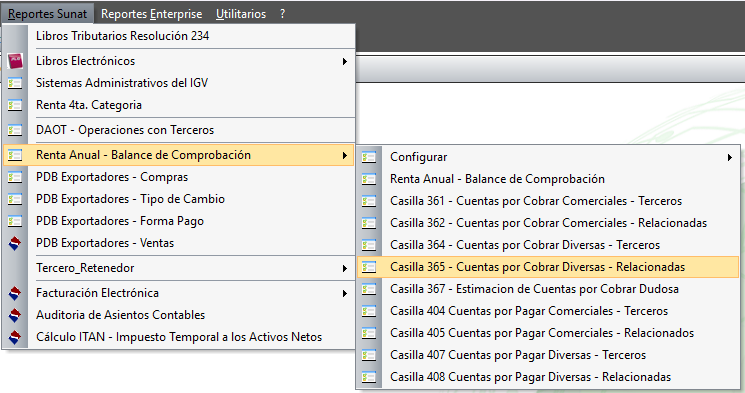Screen dimensions: 745x393
Task: Click the icon beside Auditoria de Asientos Contables
Action: 15,315
